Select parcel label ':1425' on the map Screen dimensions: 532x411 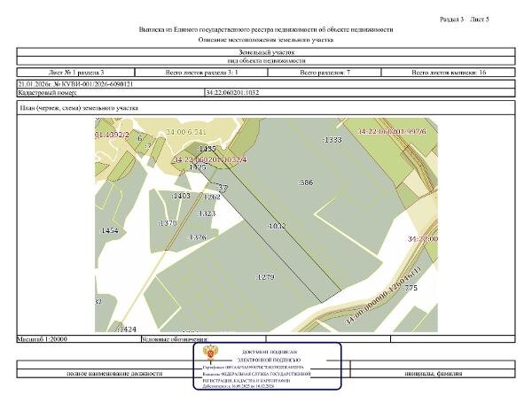pos(197,167)
